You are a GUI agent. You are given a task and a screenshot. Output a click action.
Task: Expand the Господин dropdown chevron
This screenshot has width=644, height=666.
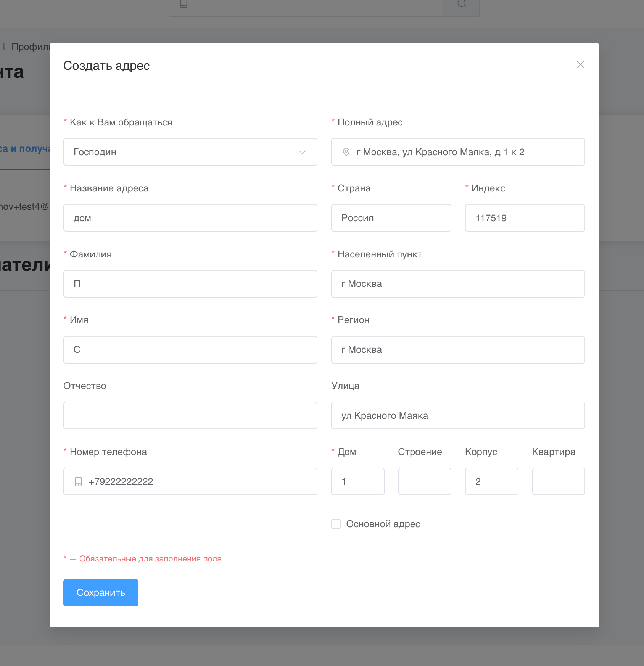point(302,152)
